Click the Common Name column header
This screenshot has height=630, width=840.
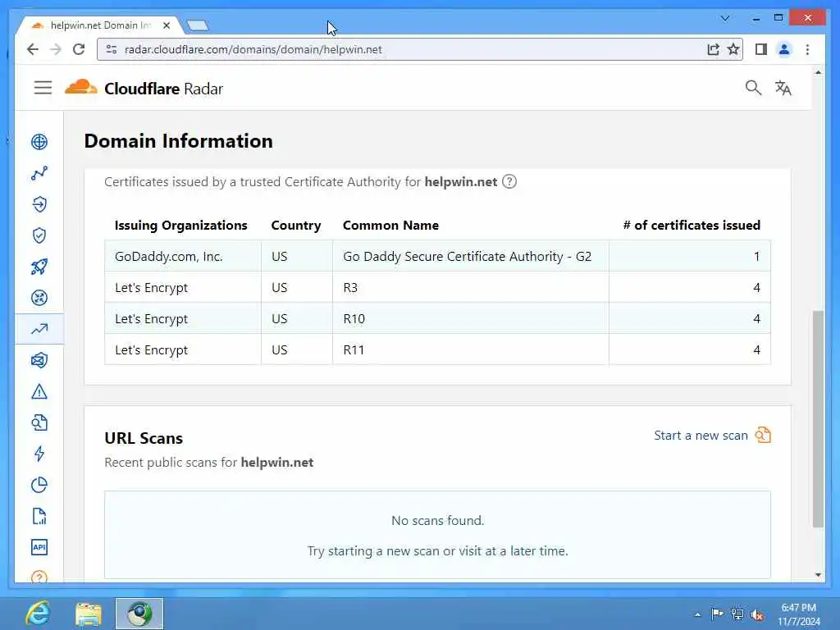[x=390, y=225]
